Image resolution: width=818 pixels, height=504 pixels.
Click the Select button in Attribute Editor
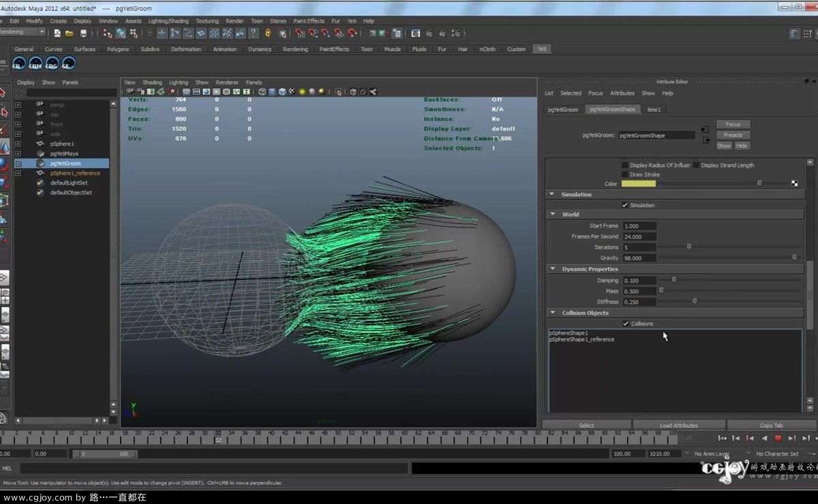pos(586,426)
